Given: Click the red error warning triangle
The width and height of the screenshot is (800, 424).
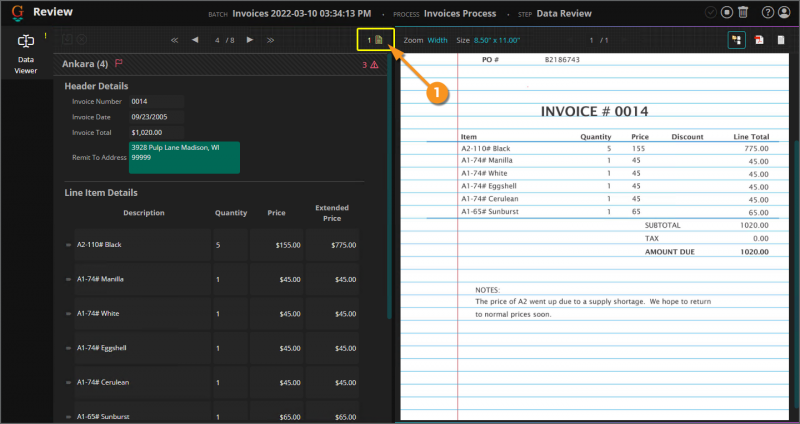Looking at the screenshot, I should click(x=374, y=65).
